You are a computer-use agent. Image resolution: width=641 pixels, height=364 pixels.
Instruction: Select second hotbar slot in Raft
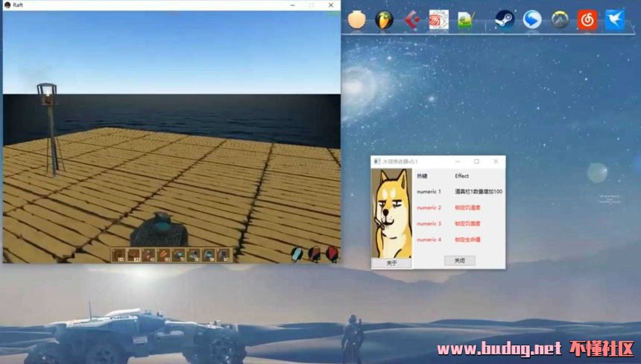(133, 255)
